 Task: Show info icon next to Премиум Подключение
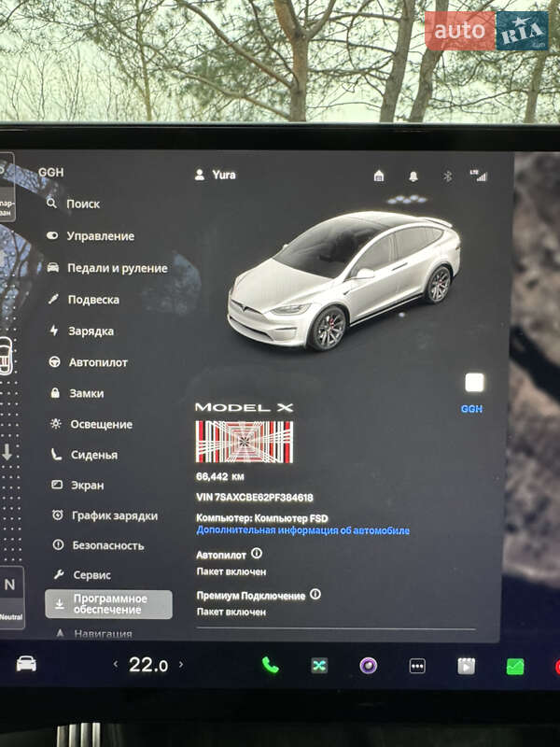[315, 594]
